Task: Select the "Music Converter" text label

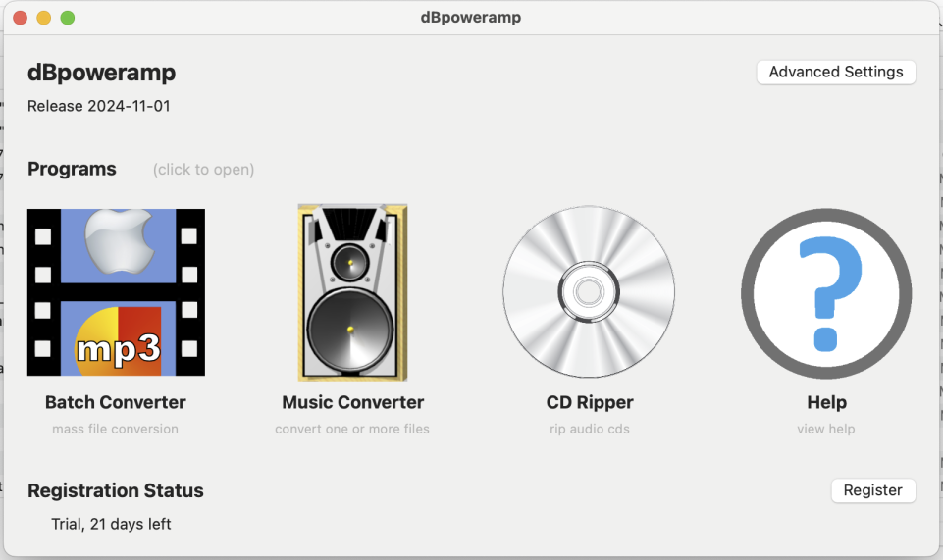Action: (352, 402)
